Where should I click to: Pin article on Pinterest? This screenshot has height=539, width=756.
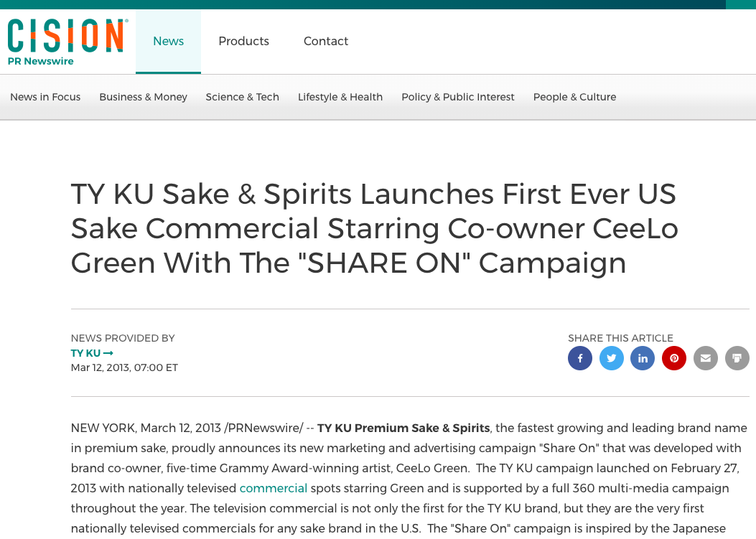(x=674, y=358)
